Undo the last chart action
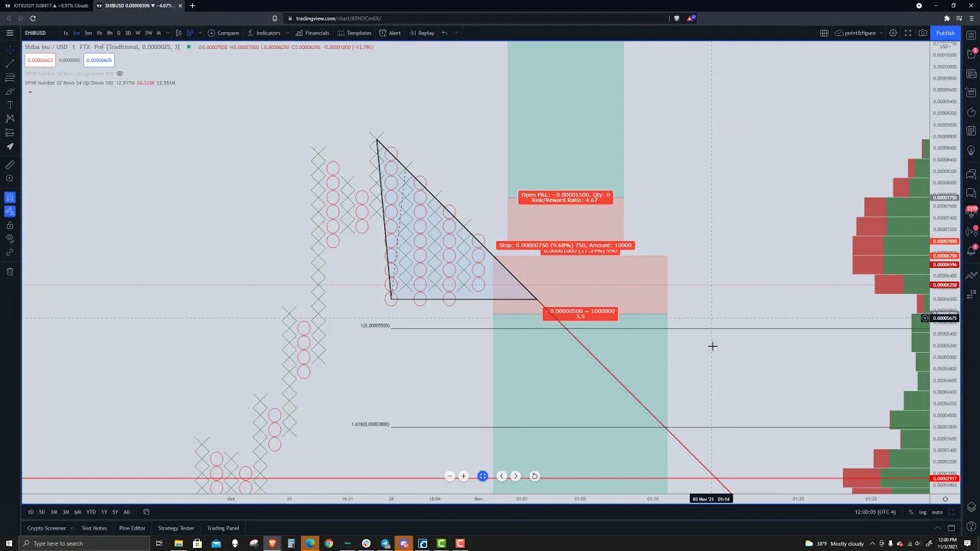This screenshot has height=551, width=980. (x=444, y=33)
